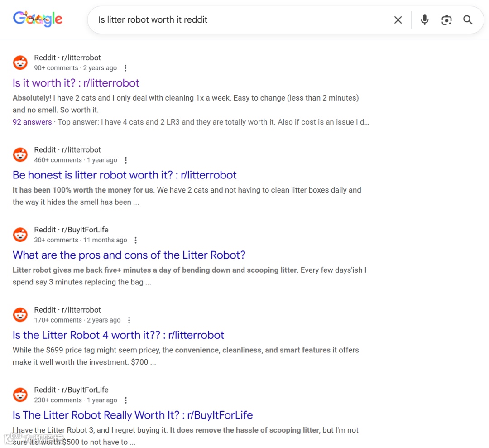Viewport: 489px width, 448px height.
Task: Click 'Reddit · r/litterrobot' above '170+ comments'
Action: pos(67,310)
